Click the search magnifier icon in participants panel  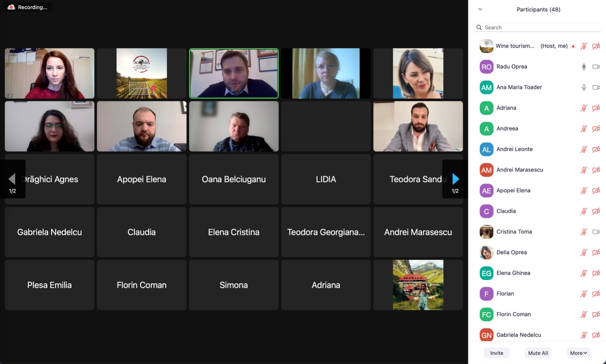pyautogui.click(x=479, y=27)
